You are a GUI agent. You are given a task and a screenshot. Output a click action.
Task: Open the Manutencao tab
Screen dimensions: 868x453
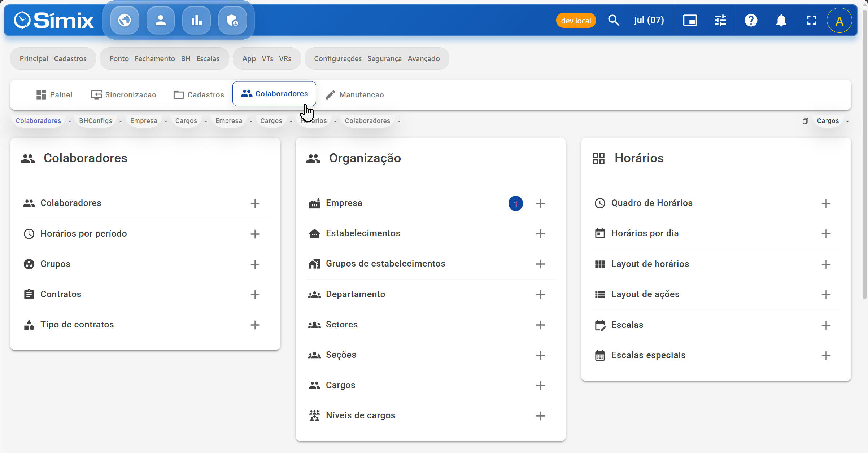click(x=354, y=94)
